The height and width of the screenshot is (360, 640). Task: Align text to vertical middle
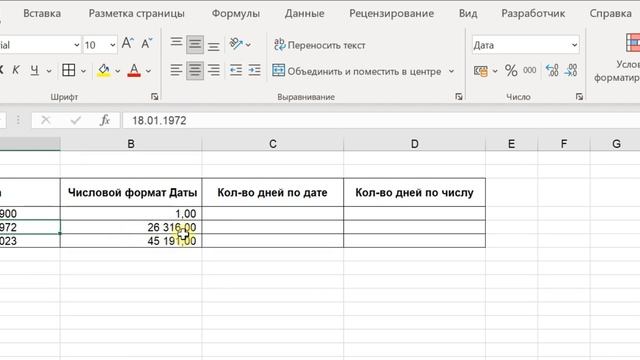pos(195,44)
